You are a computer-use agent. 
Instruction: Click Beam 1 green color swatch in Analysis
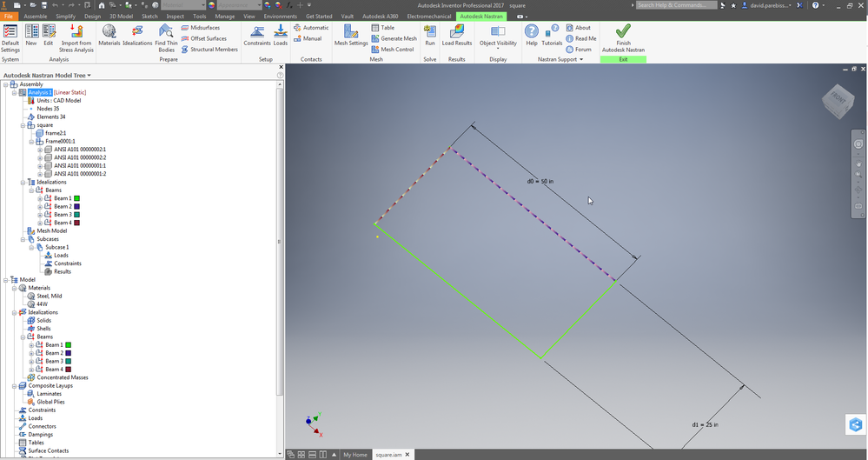click(x=77, y=198)
